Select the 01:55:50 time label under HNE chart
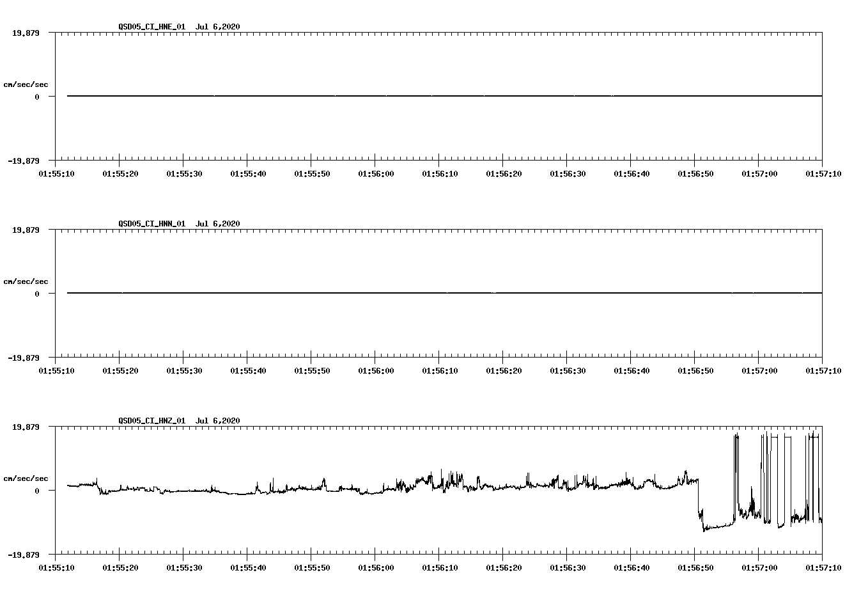The image size is (868, 591). [x=311, y=173]
